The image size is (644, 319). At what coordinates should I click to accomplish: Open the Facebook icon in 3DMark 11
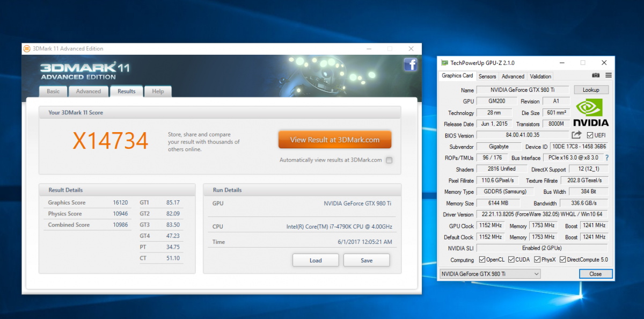tap(411, 65)
